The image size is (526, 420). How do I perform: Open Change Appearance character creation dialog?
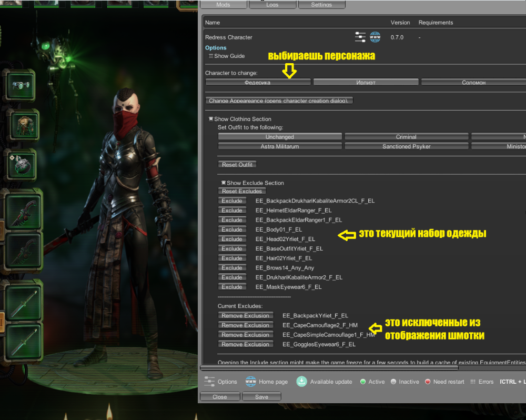[279, 101]
